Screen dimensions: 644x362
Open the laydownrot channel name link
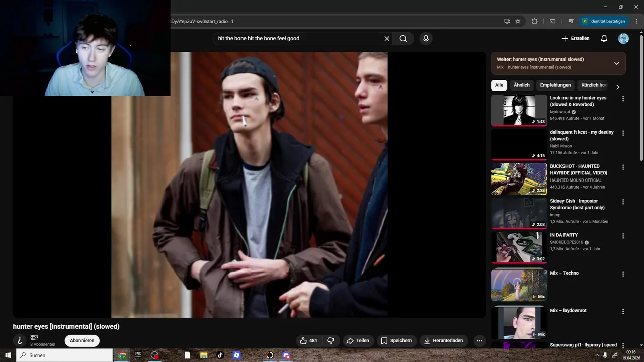pyautogui.click(x=560, y=112)
